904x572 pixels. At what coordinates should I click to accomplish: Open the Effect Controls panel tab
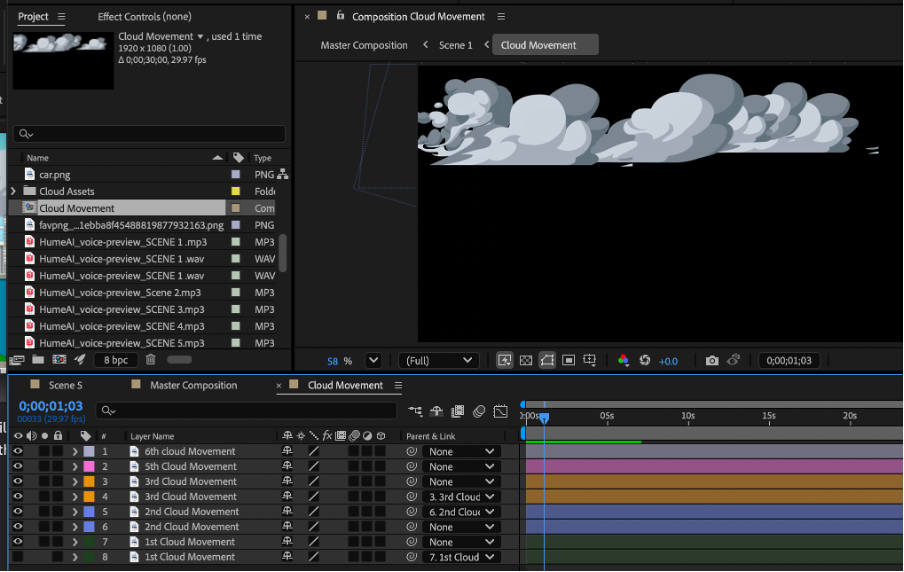[144, 17]
